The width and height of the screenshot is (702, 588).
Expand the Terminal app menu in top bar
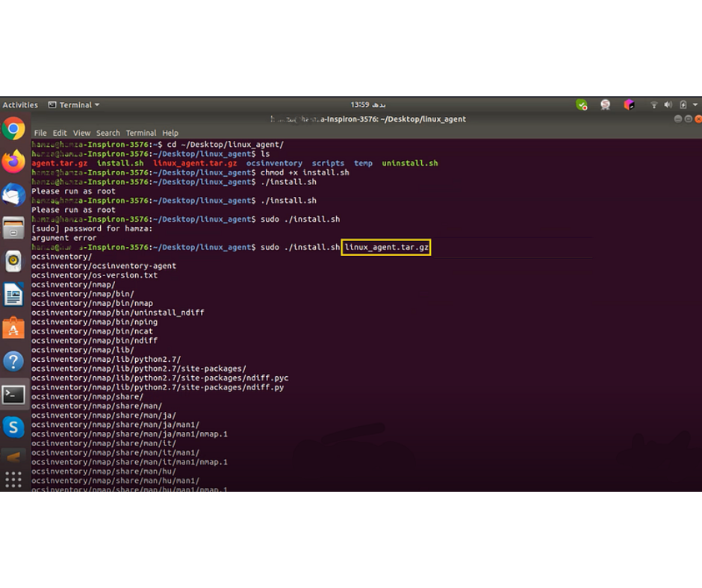pyautogui.click(x=74, y=105)
